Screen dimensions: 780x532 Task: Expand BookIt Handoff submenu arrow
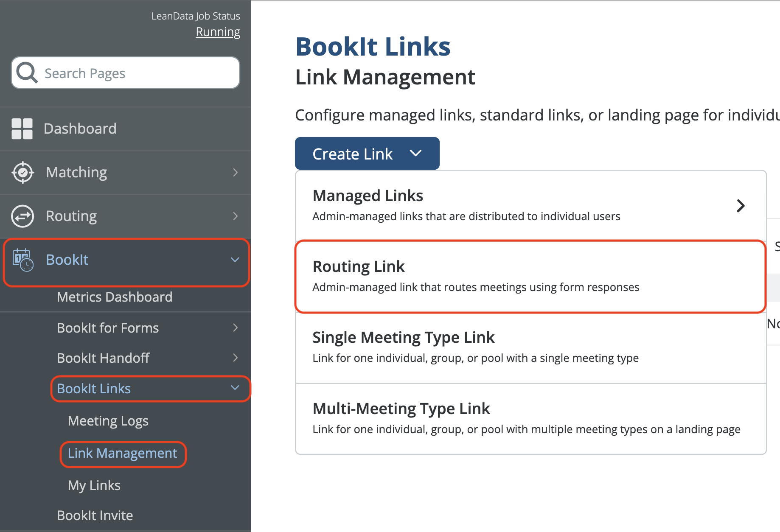[x=235, y=358]
